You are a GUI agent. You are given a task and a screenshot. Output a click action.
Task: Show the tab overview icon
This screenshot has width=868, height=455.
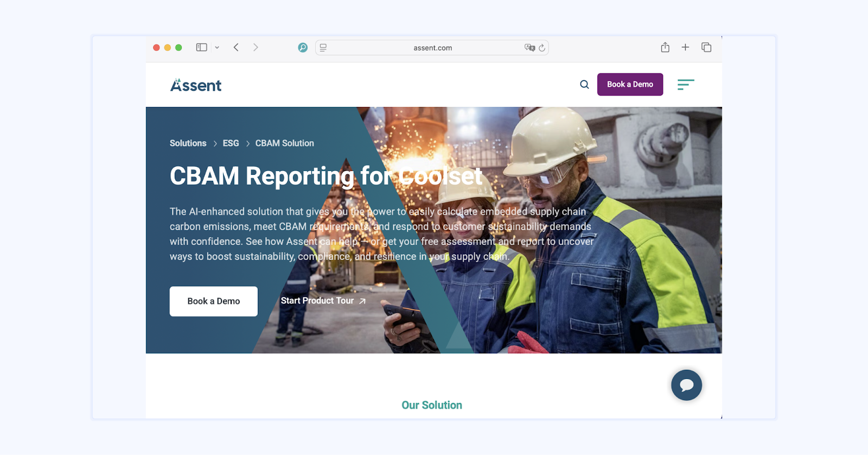[706, 47]
